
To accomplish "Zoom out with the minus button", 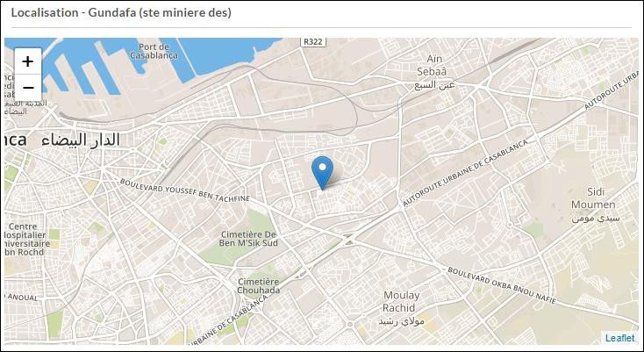I will click(27, 88).
